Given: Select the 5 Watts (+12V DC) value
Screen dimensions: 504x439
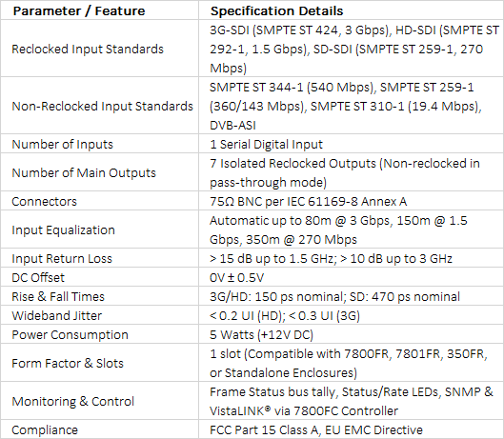Looking at the screenshot, I should click(x=261, y=334).
